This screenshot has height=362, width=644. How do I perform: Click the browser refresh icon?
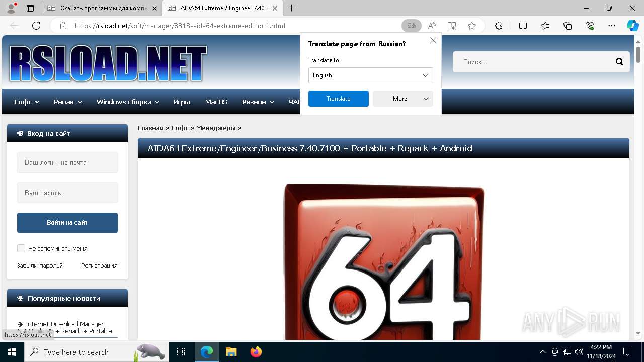[36, 26]
